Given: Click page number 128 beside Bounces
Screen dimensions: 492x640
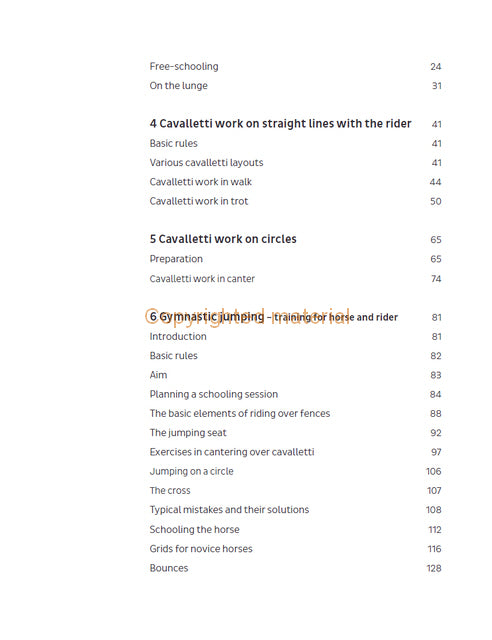Looking at the screenshot, I should [434, 568].
